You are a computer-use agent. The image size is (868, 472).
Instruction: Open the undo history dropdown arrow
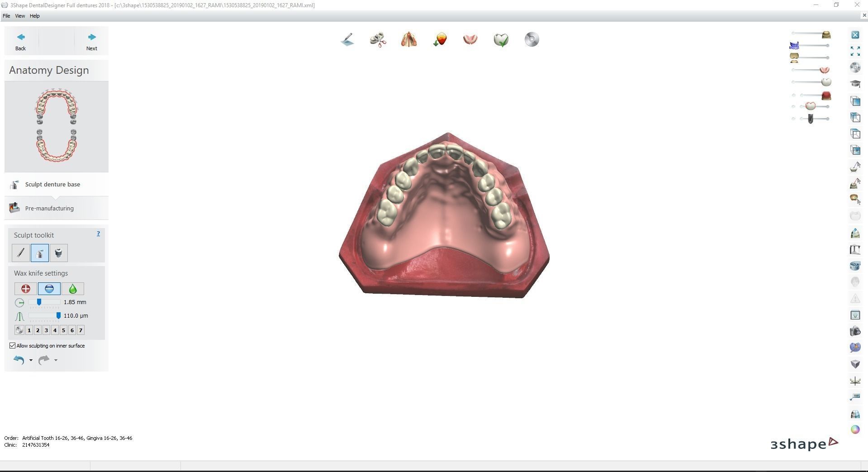pos(31,360)
